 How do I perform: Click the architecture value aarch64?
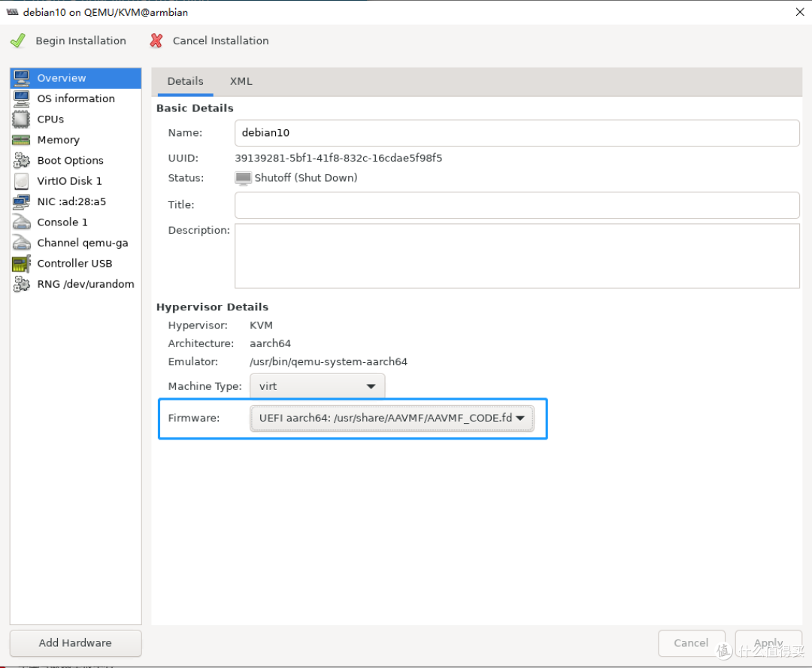click(271, 343)
